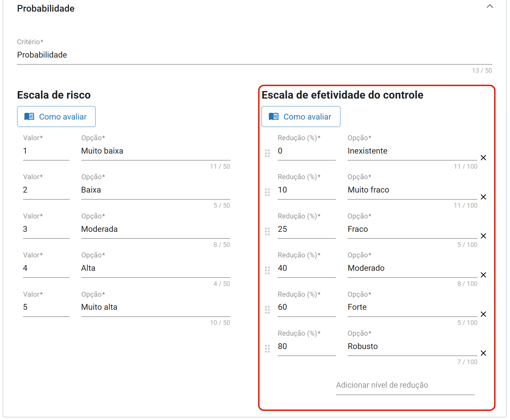The width and height of the screenshot is (510, 420).
Task: Edit the Opção field with Inexistente
Action: click(x=412, y=151)
